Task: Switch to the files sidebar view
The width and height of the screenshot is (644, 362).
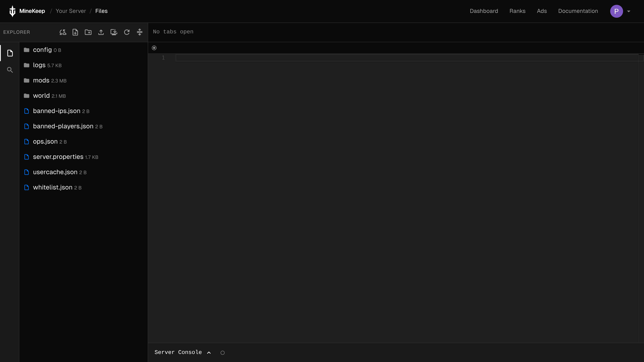Action: click(10, 53)
